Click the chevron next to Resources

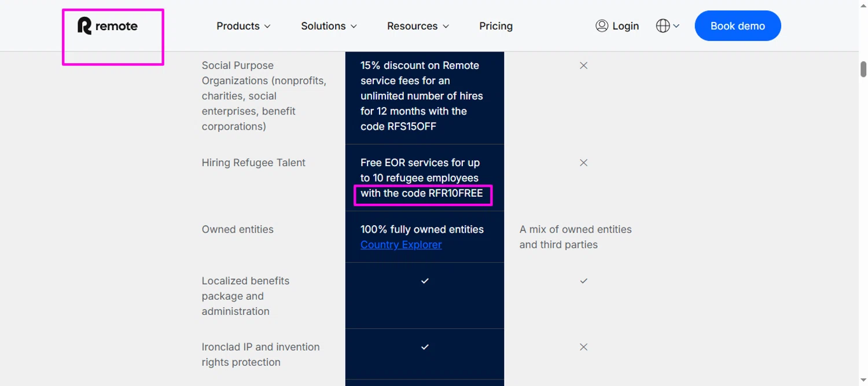(446, 27)
